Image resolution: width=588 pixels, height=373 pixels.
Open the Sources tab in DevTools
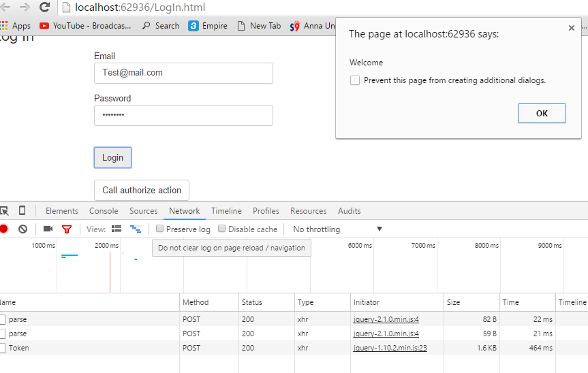(143, 211)
